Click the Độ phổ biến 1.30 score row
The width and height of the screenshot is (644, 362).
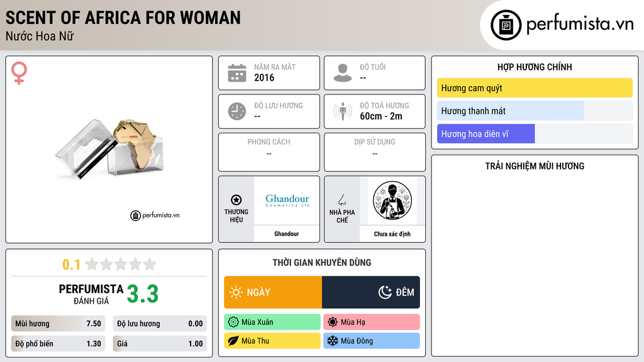[x=58, y=344]
